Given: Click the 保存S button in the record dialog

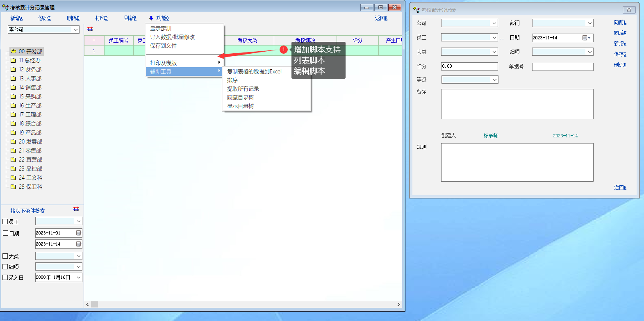Looking at the screenshot, I should 620,54.
